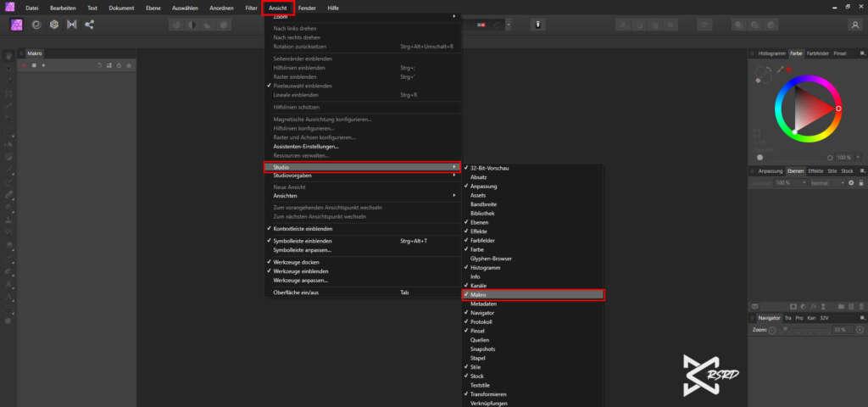Open the Liquify Persona

36,25
